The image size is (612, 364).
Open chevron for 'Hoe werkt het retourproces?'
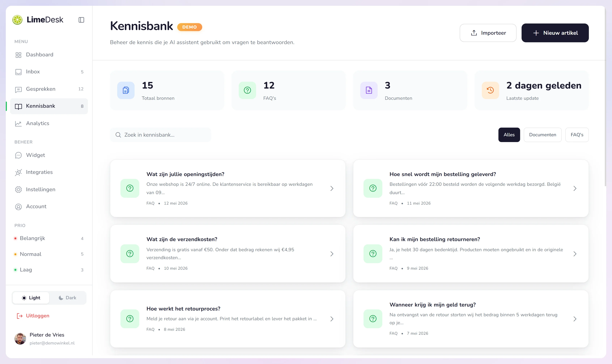pyautogui.click(x=332, y=319)
